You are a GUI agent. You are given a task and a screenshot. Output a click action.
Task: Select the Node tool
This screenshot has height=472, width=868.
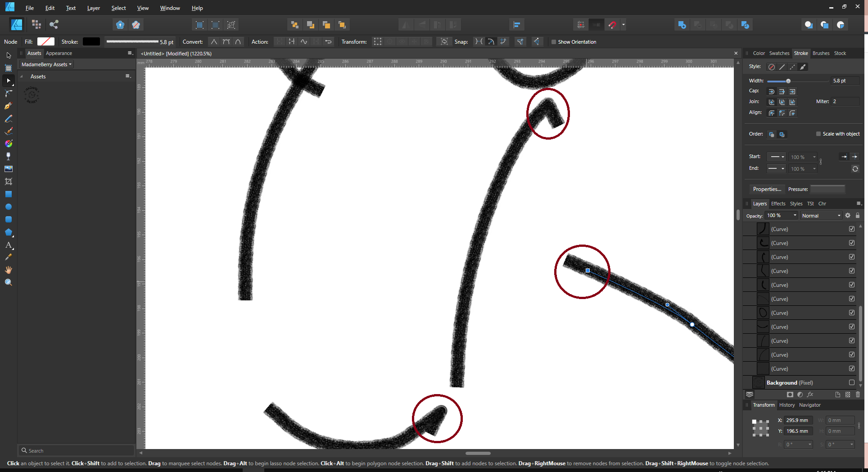tap(9, 81)
